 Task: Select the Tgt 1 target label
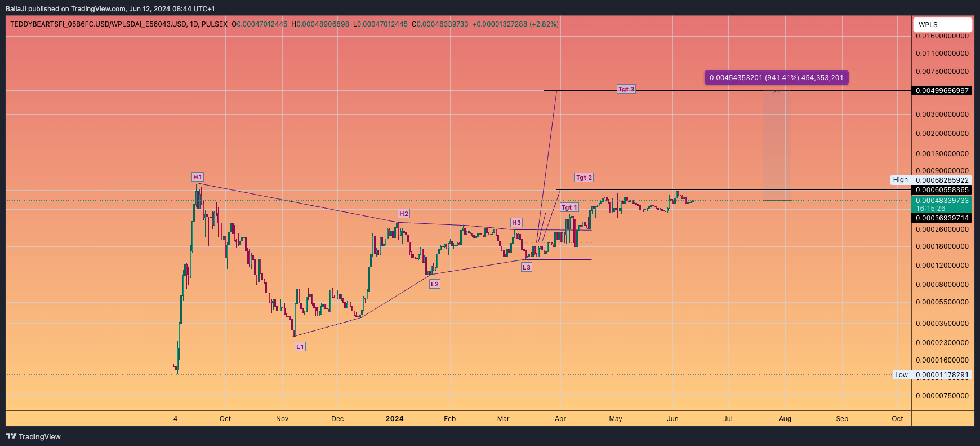(569, 207)
